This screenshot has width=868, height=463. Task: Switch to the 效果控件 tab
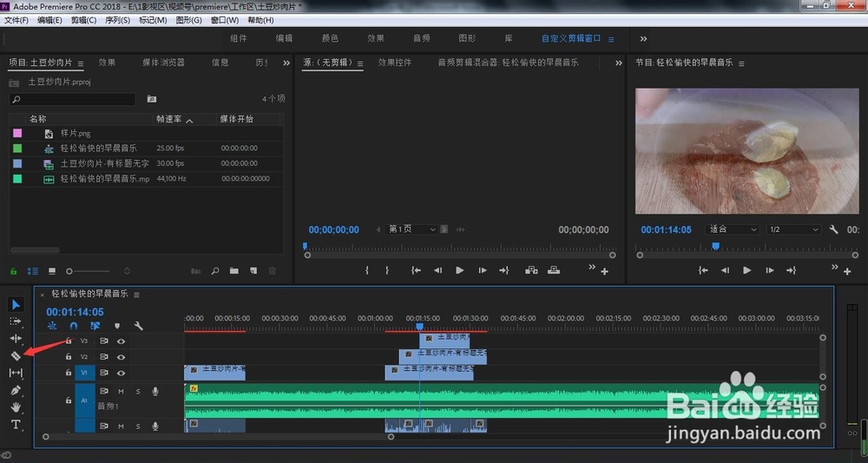(395, 63)
